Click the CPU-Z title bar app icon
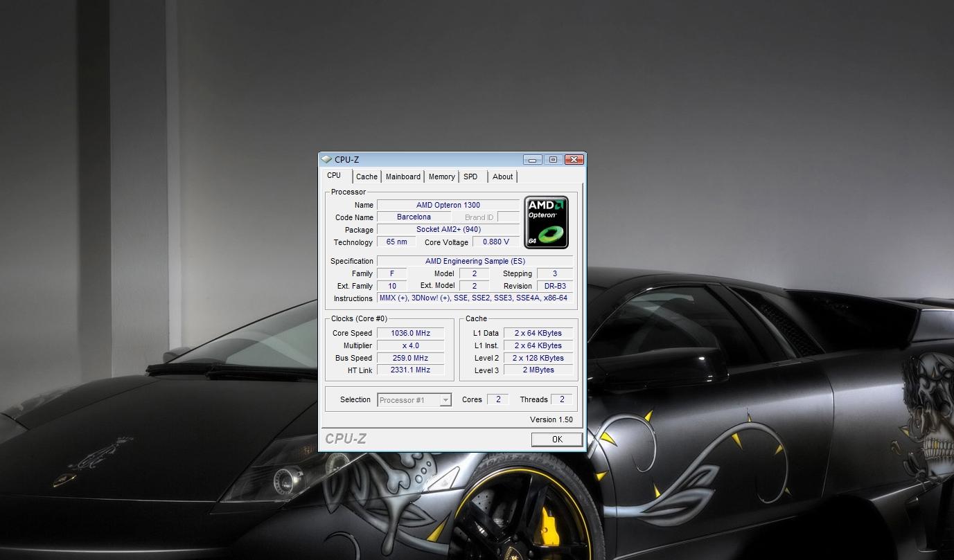This screenshot has width=954, height=560. [x=326, y=160]
